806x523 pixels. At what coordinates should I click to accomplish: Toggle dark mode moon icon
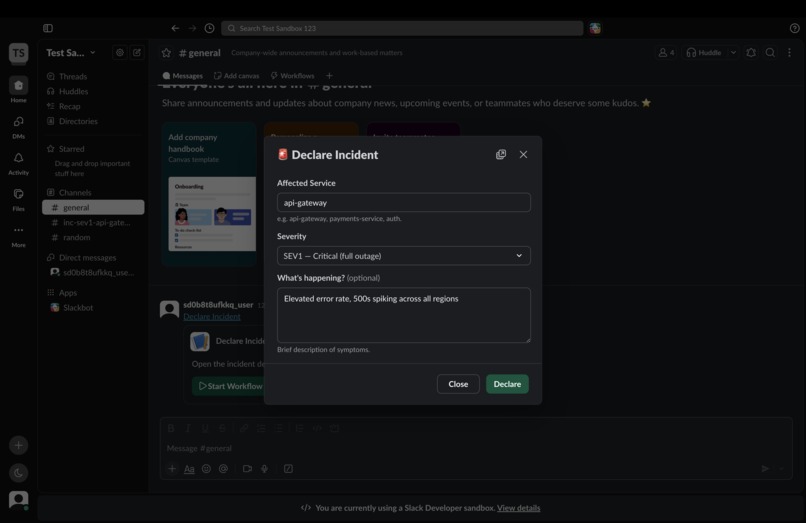point(19,473)
